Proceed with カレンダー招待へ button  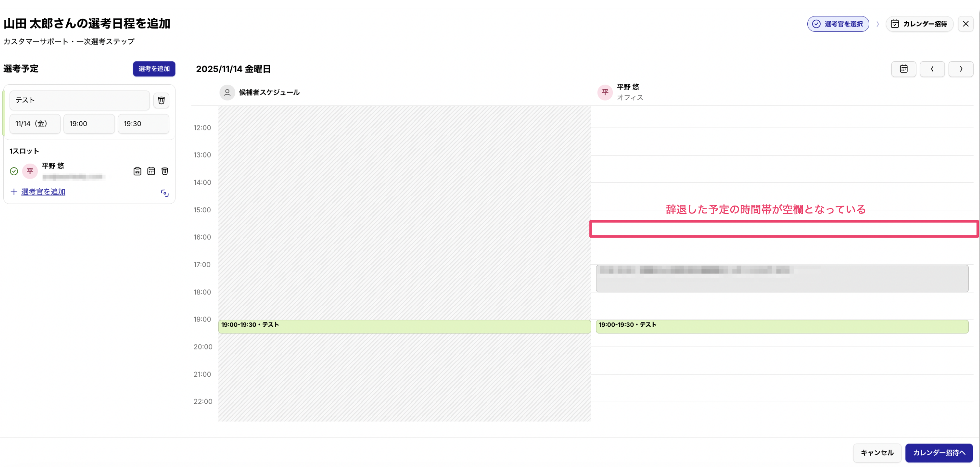939,453
